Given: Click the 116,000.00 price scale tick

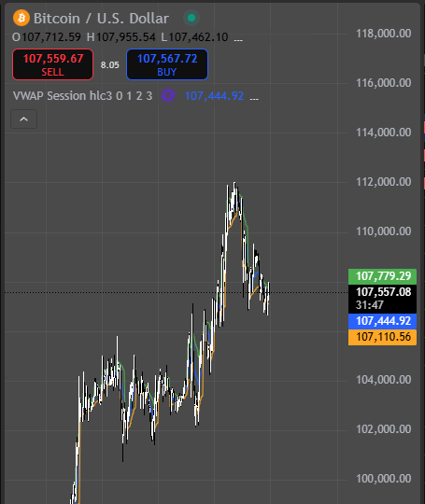Looking at the screenshot, I should click(x=384, y=83).
